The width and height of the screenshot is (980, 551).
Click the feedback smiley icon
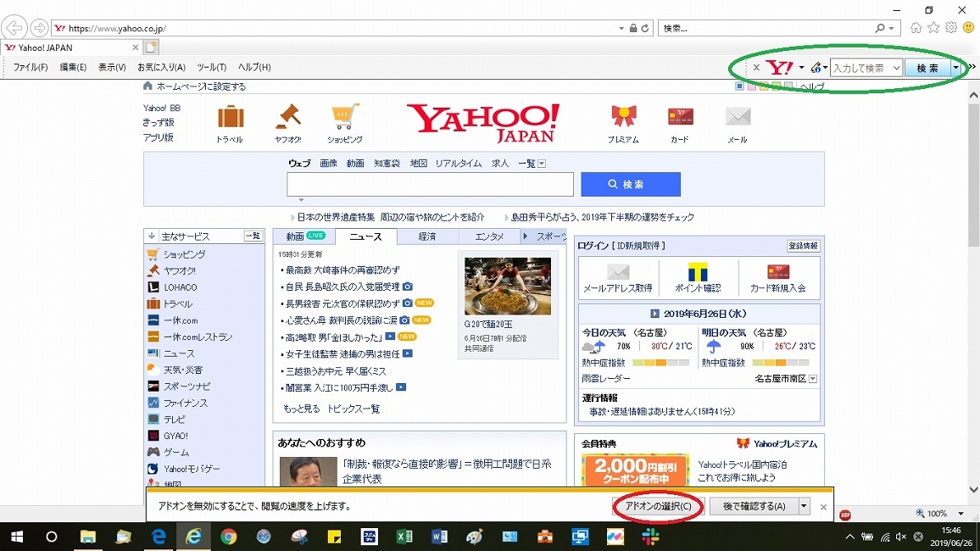click(x=969, y=27)
